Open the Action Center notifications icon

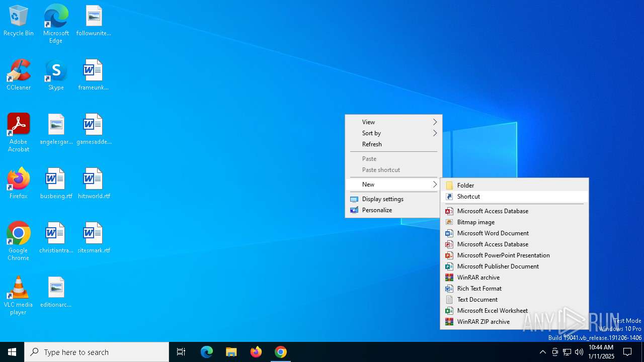coord(627,352)
